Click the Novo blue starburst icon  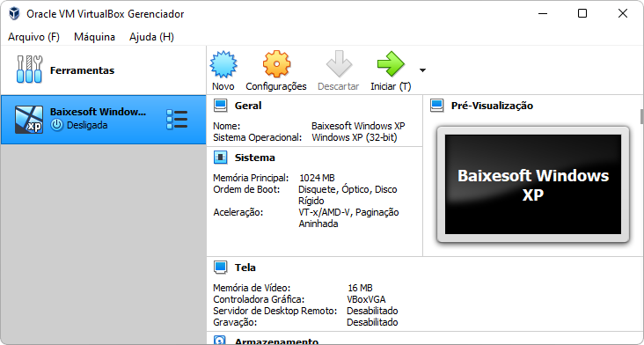(x=223, y=64)
